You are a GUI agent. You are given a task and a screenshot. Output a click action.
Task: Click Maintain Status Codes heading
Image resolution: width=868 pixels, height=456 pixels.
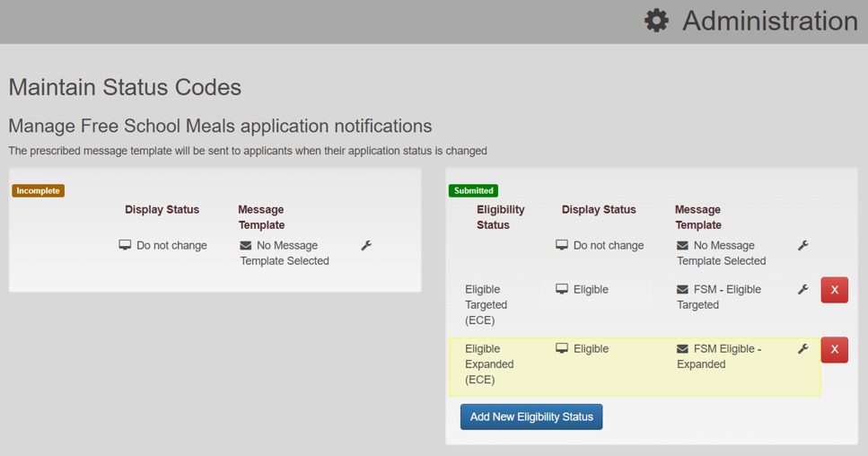125,87
